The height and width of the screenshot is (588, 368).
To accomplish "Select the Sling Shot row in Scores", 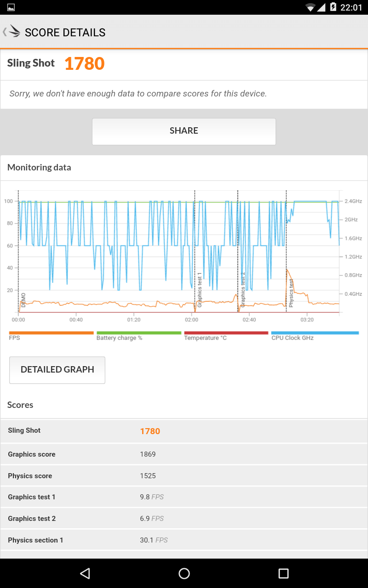I will 184,431.
